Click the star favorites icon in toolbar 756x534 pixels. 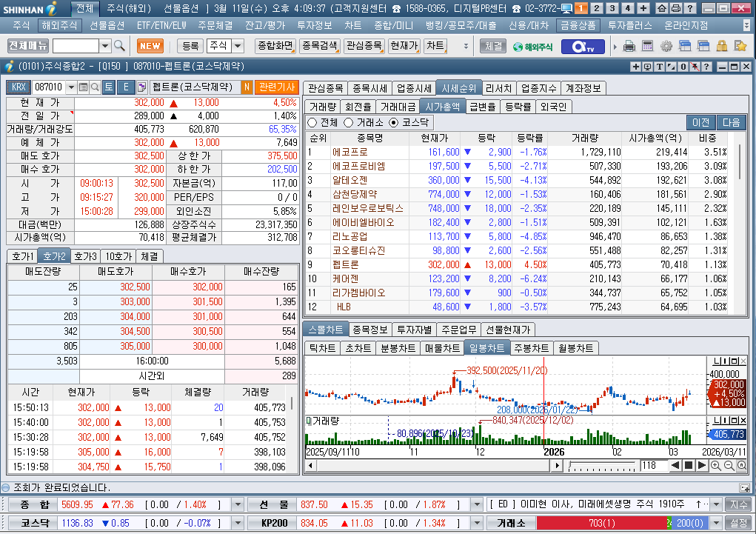(x=740, y=47)
